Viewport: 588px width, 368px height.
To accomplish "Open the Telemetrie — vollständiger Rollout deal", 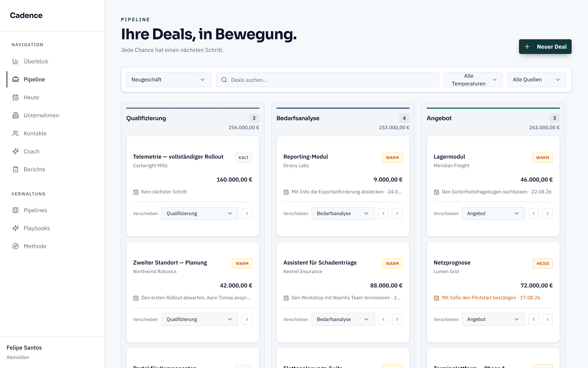I will click(x=178, y=157).
